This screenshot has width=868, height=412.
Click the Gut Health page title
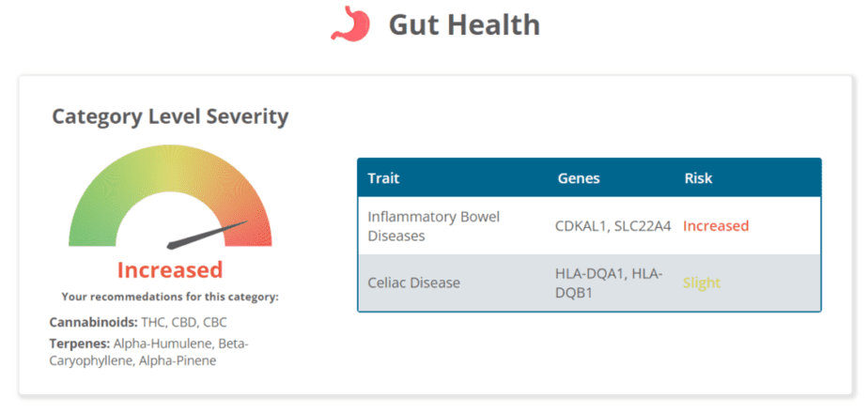click(x=464, y=25)
